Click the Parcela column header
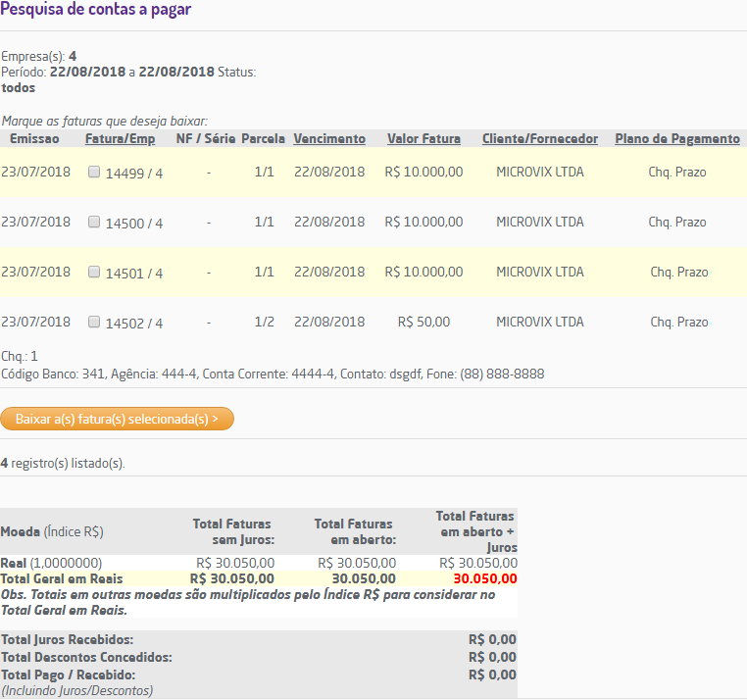 pos(263,138)
